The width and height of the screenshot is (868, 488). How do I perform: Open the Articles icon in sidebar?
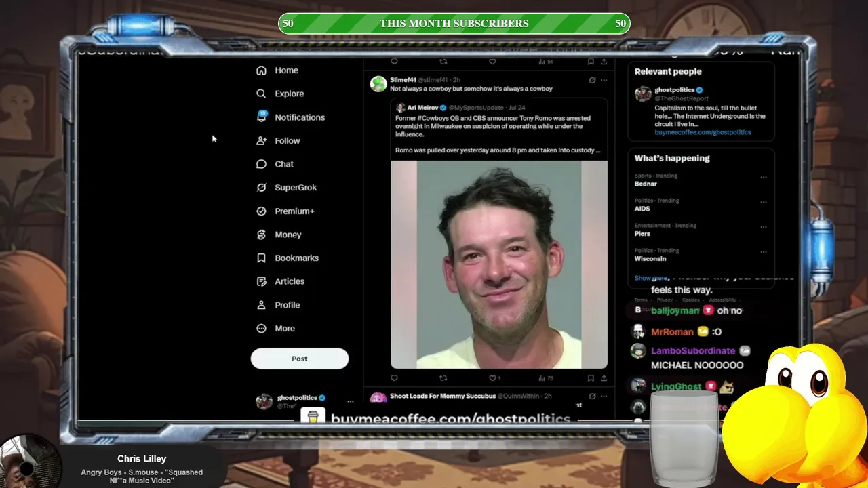261,281
